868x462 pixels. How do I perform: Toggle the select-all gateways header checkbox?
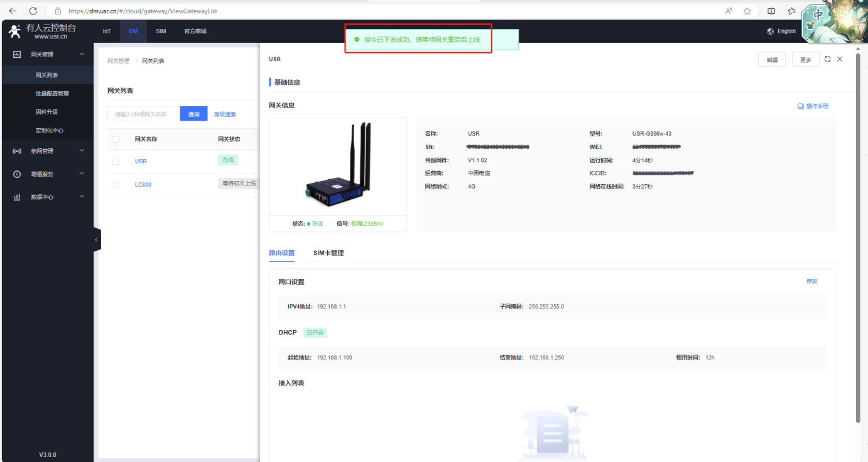pos(115,139)
